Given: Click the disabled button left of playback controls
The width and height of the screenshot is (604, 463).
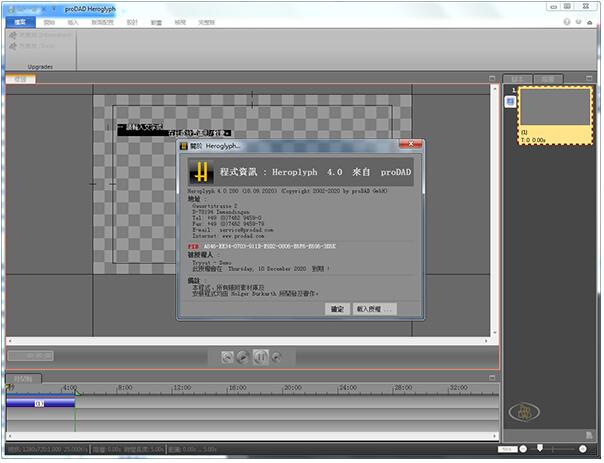Looking at the screenshot, I should pos(30,356).
